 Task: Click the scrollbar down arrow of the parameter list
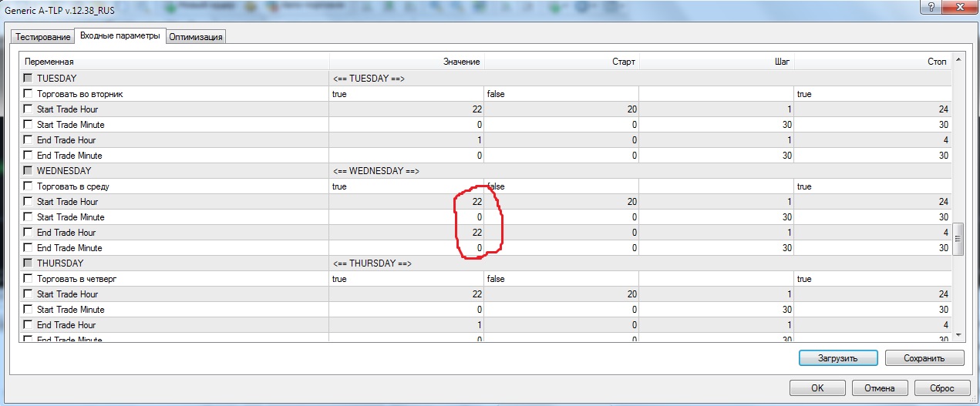click(958, 334)
